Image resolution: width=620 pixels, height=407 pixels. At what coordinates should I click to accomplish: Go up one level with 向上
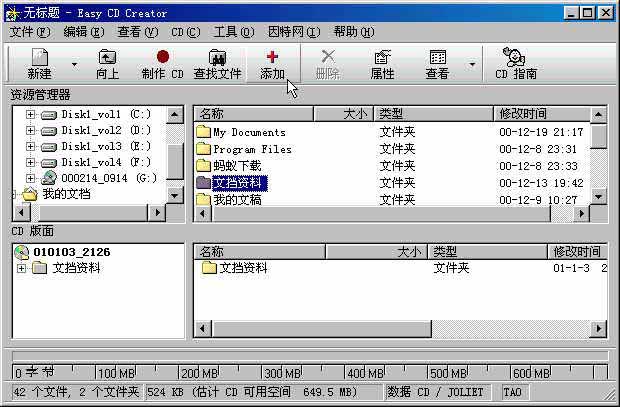tap(107, 64)
